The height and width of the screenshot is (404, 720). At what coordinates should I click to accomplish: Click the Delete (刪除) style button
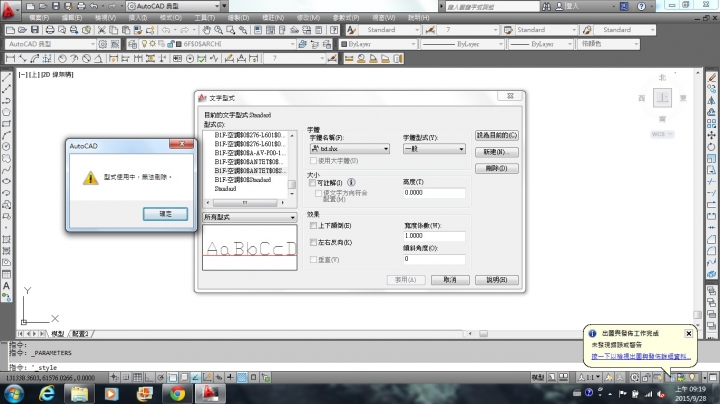pyautogui.click(x=497, y=168)
